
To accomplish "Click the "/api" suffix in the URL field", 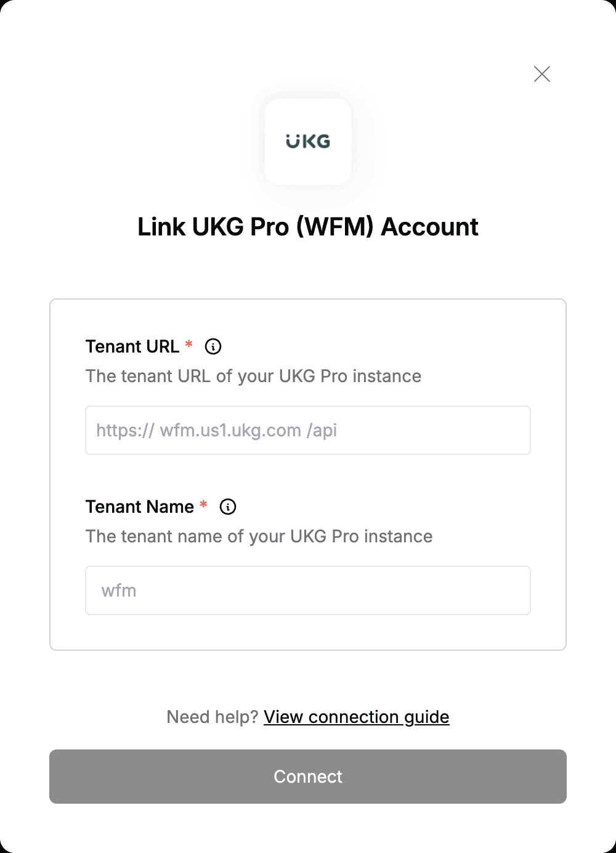I will (x=322, y=430).
